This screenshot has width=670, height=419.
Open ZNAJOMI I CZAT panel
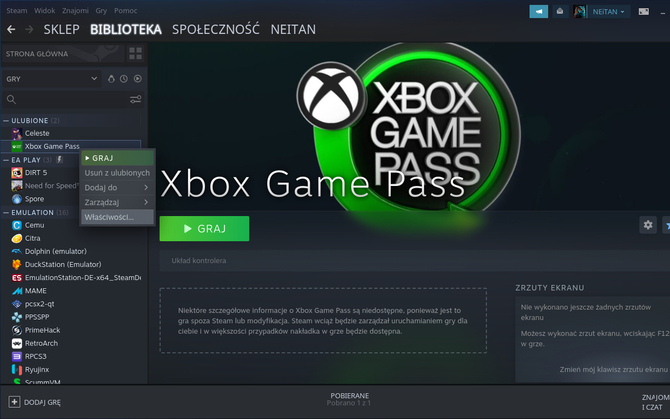pyautogui.click(x=655, y=402)
